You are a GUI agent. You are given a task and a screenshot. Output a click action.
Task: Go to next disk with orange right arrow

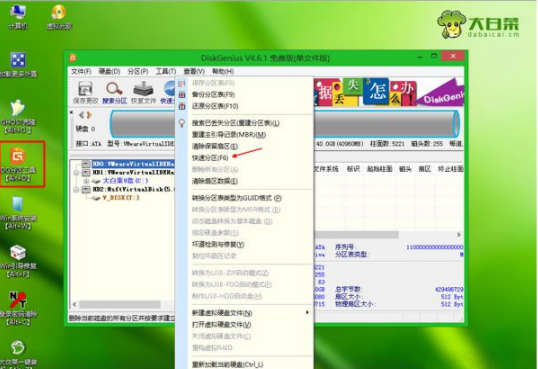[x=89, y=115]
